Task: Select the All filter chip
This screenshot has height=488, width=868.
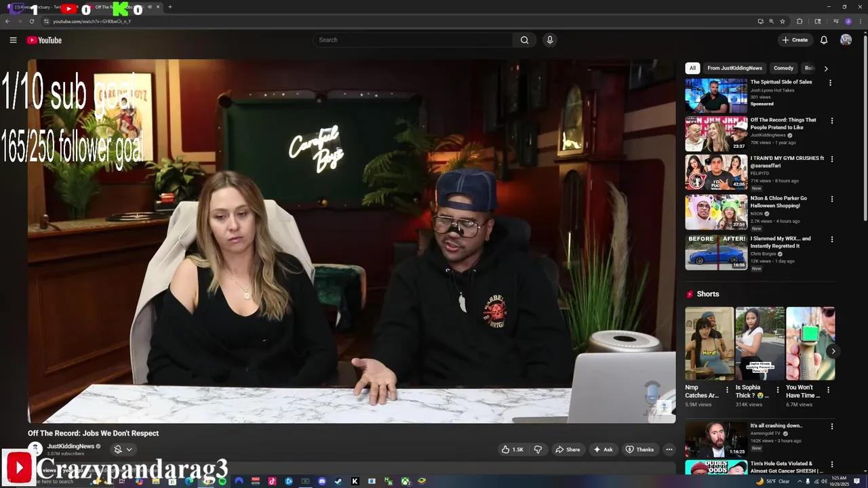Action: (x=692, y=68)
